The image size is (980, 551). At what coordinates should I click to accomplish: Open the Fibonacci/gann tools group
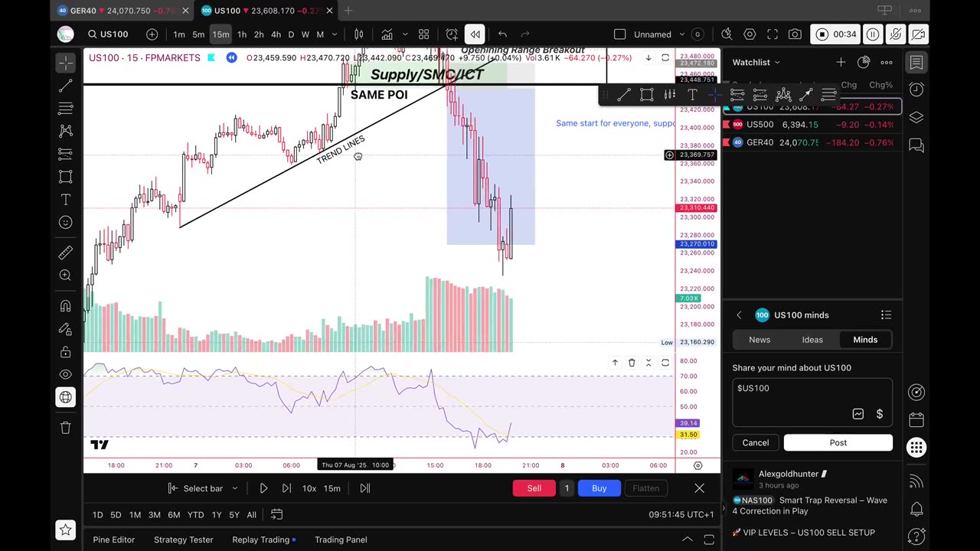(66, 108)
